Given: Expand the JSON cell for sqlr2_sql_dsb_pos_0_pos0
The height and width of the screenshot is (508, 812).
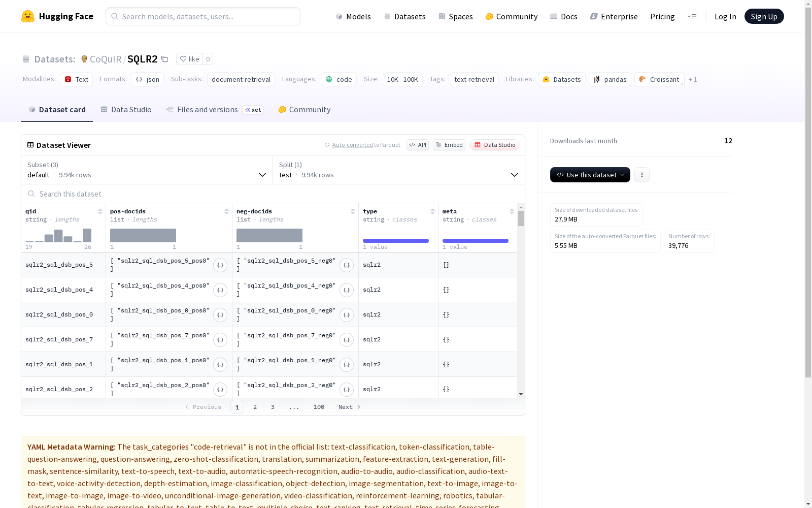Looking at the screenshot, I should pos(220,315).
